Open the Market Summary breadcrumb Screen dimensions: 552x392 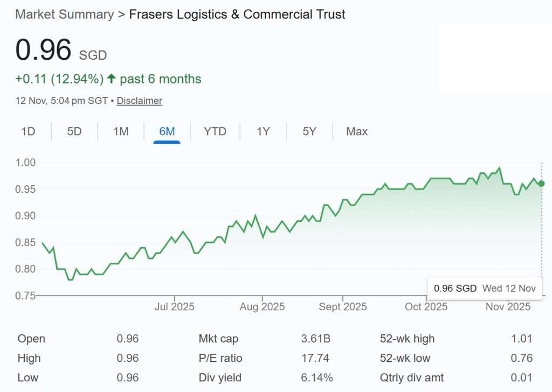point(64,15)
